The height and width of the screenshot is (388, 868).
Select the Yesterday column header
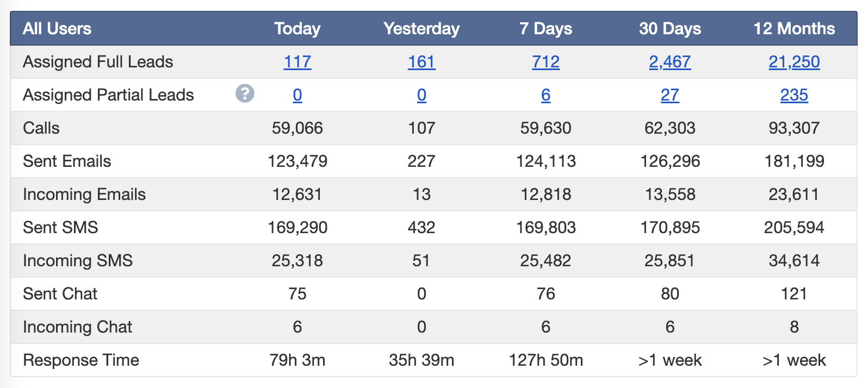421,28
